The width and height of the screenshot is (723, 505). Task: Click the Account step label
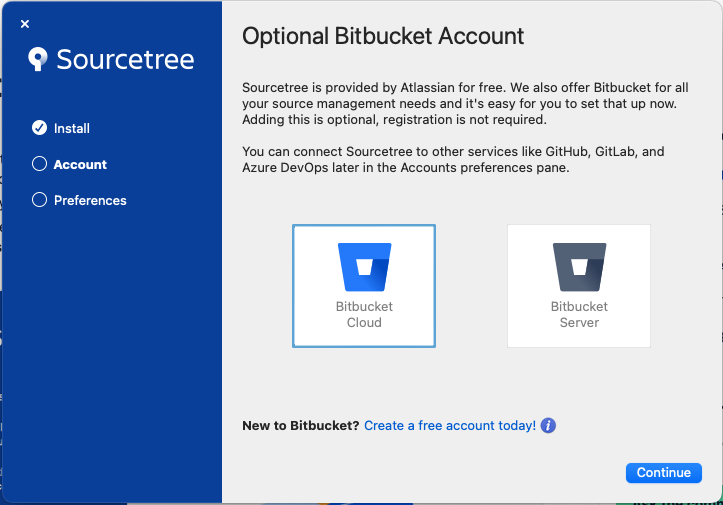(80, 164)
